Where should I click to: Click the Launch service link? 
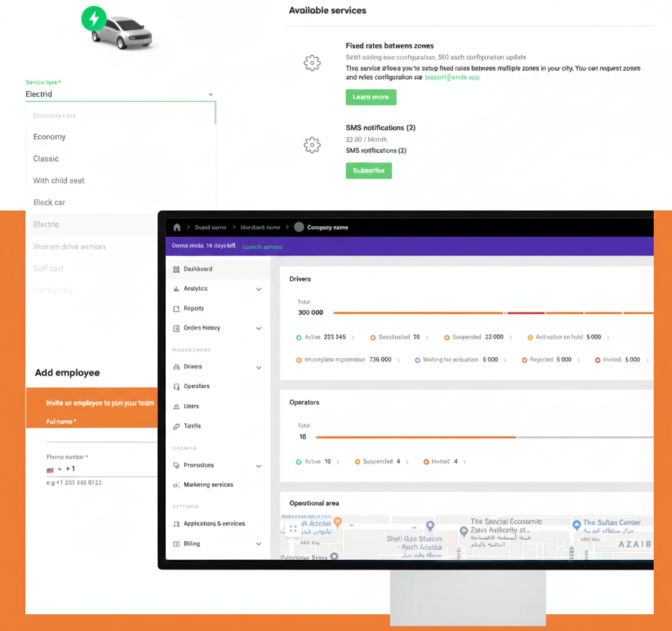coord(262,247)
